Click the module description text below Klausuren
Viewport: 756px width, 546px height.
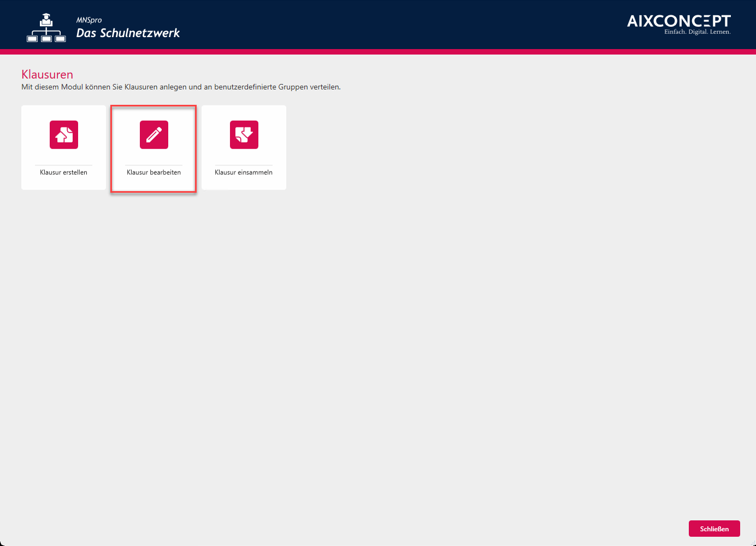tap(181, 87)
